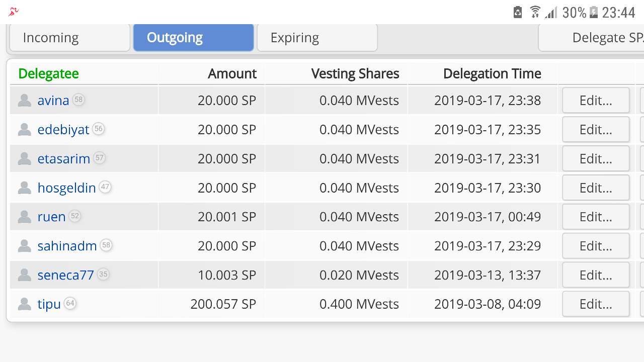644x362 pixels.
Task: Edit the delegation to avina
Action: tap(596, 101)
